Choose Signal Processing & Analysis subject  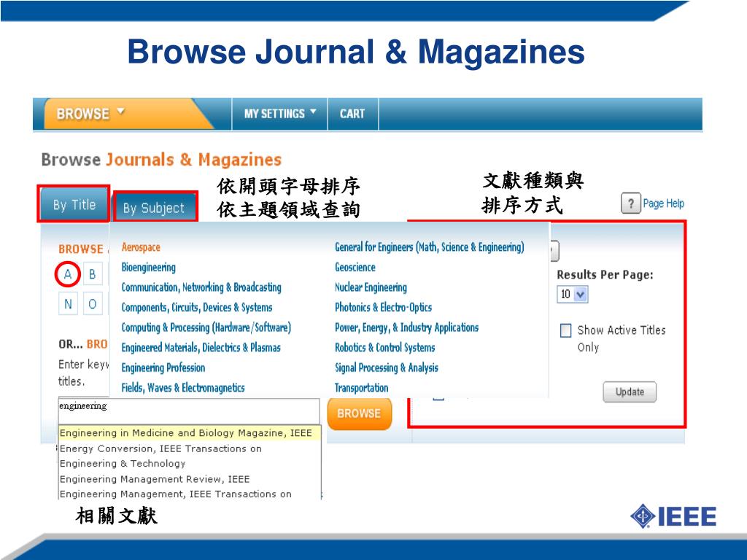pos(387,367)
